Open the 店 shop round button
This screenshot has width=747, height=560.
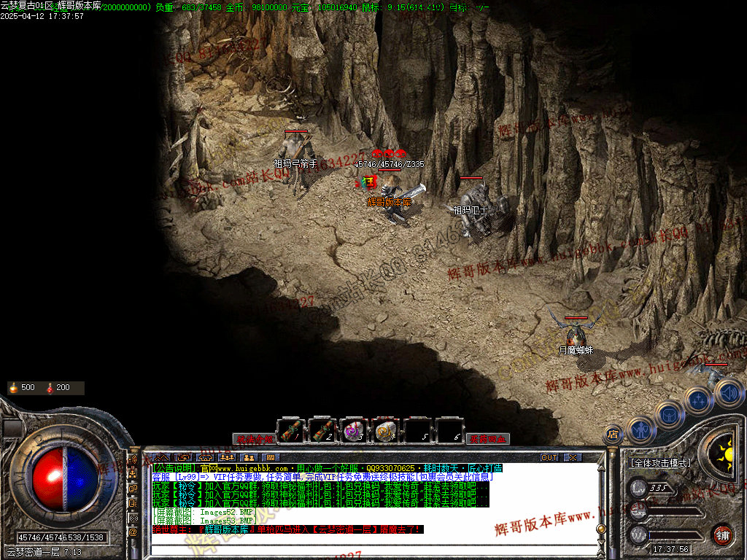(613, 435)
